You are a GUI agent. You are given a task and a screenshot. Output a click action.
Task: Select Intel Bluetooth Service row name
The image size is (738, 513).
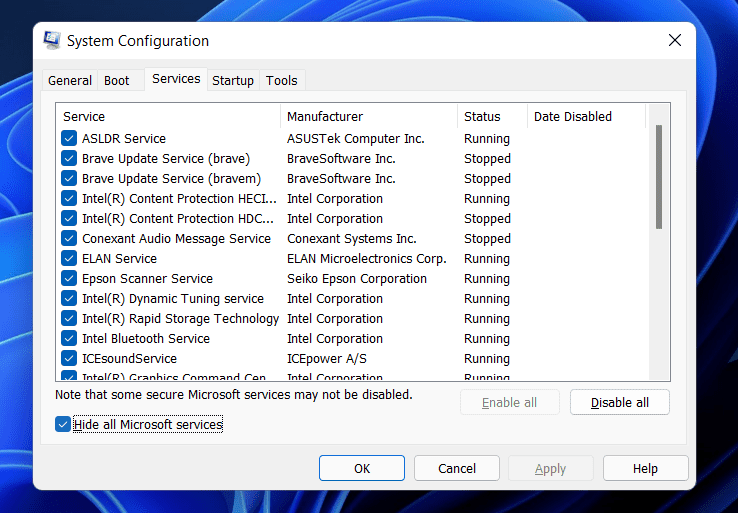(x=146, y=338)
